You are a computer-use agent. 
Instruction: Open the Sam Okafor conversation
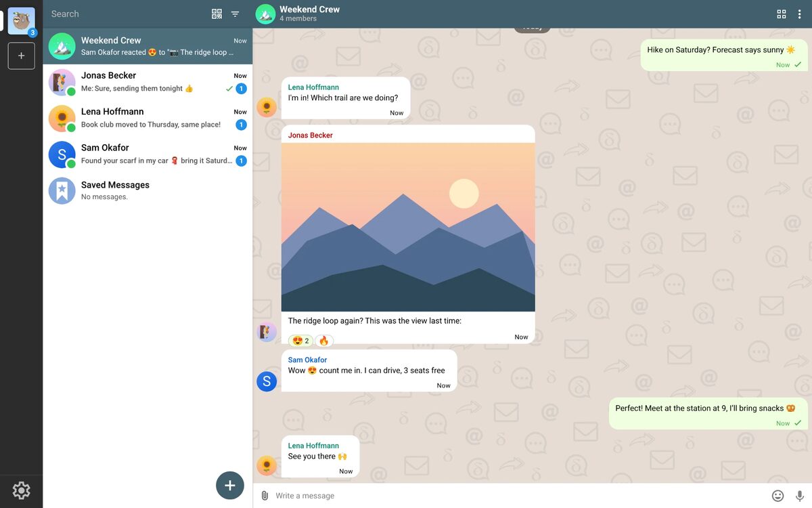pos(148,154)
